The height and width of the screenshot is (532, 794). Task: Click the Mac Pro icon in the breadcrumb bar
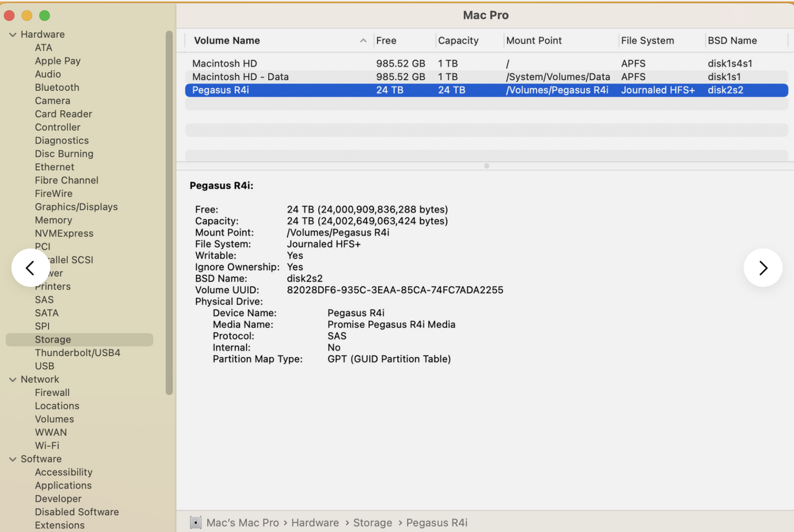click(196, 522)
